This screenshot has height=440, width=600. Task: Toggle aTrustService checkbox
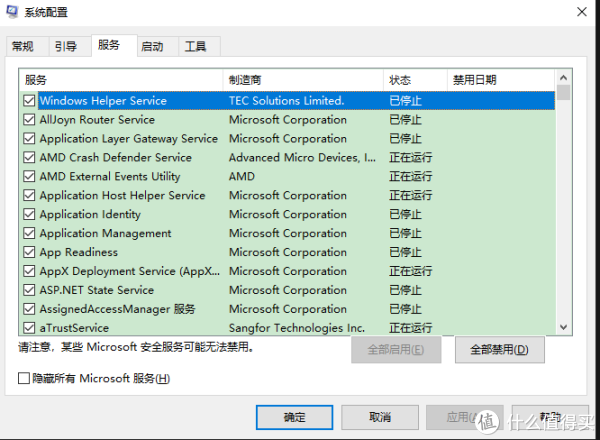tap(29, 328)
